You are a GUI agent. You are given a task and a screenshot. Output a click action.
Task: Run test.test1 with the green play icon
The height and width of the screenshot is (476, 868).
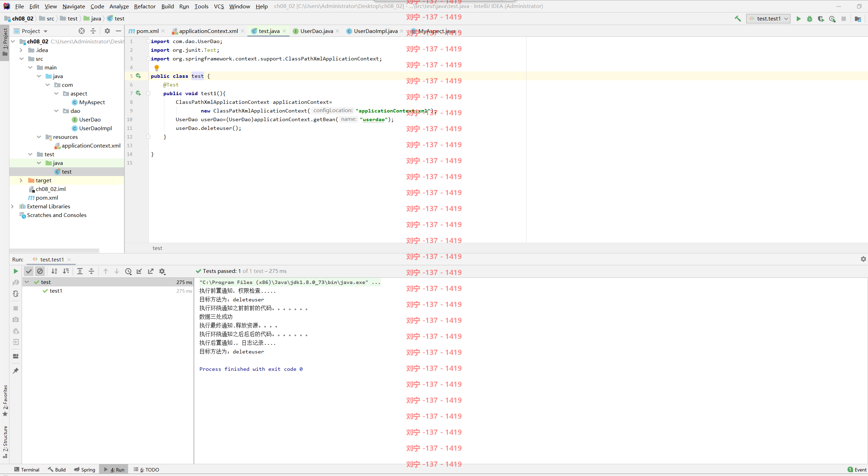point(799,19)
